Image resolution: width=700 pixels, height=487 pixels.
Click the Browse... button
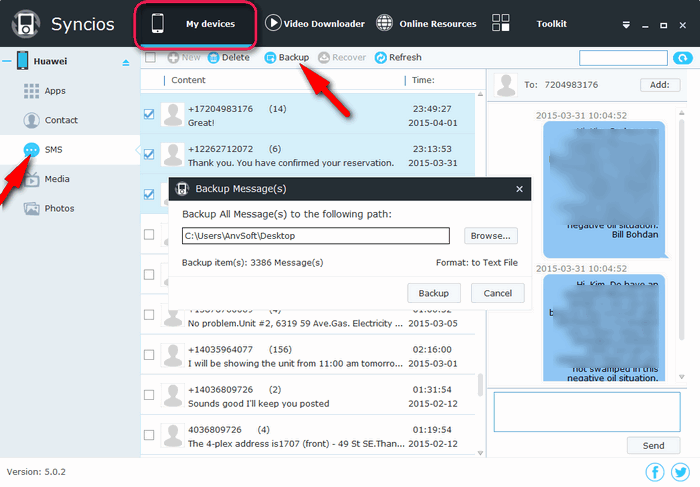(x=491, y=236)
